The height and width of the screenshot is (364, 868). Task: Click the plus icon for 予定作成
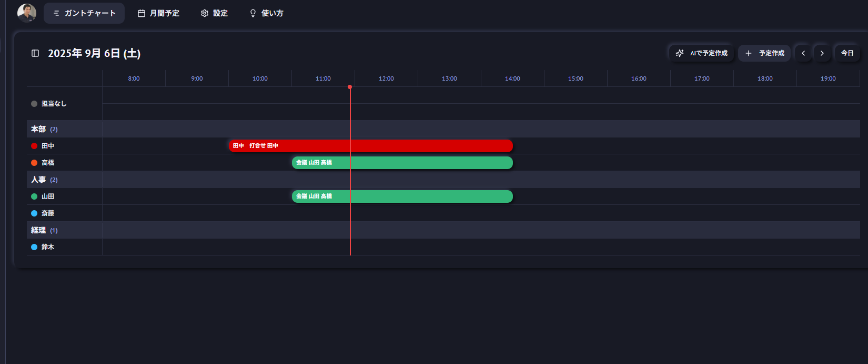748,53
